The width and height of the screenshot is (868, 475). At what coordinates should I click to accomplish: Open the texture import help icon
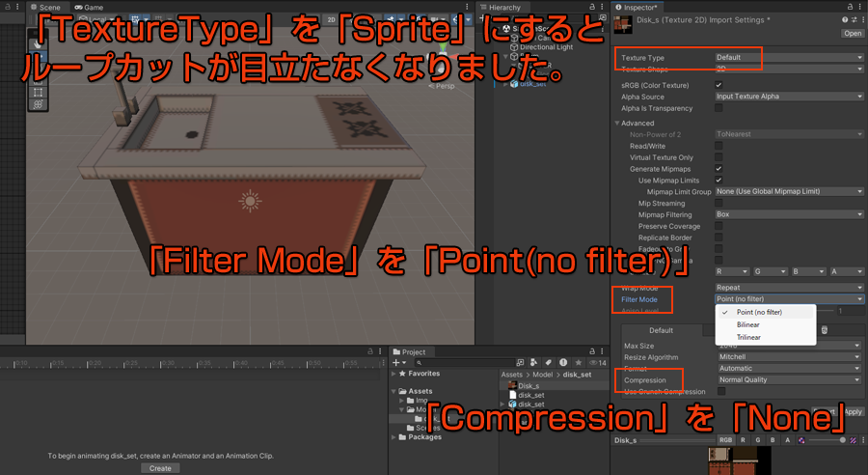coord(844,19)
